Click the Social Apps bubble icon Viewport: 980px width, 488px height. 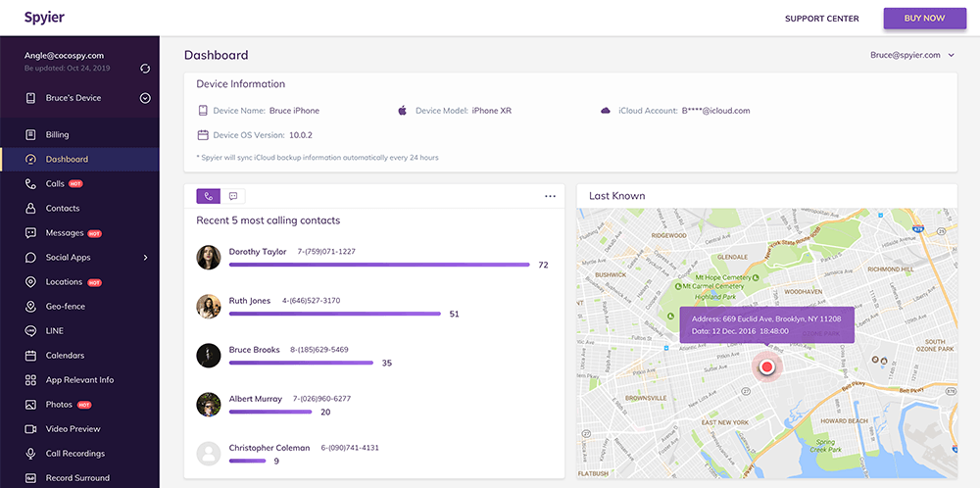(30, 258)
